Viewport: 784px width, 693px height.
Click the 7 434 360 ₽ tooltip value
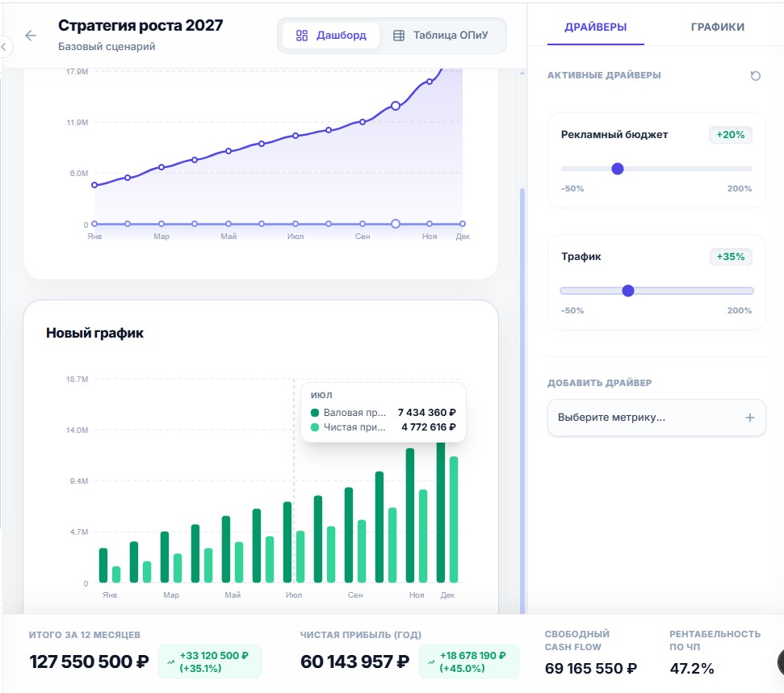[427, 413]
